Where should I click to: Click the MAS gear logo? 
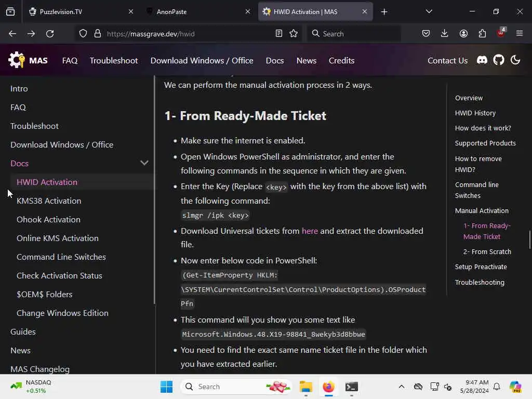(x=17, y=60)
